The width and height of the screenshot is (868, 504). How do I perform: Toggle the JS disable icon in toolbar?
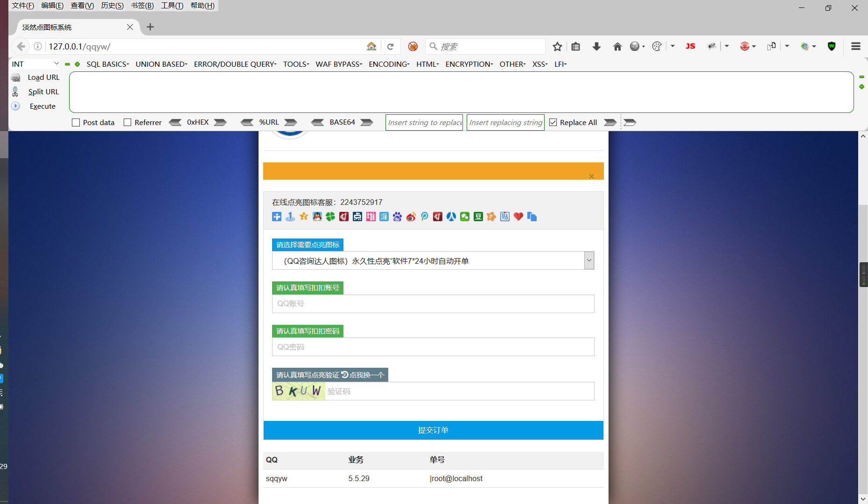690,46
